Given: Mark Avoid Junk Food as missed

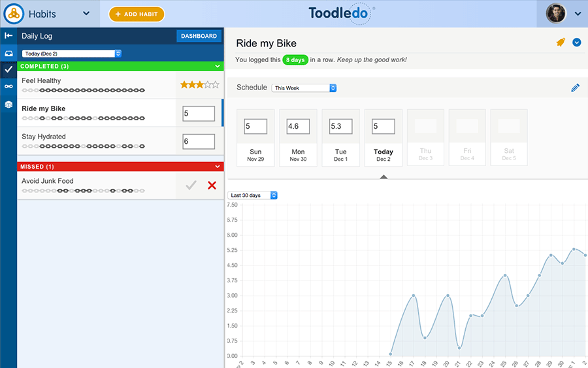Looking at the screenshot, I should click(x=212, y=186).
